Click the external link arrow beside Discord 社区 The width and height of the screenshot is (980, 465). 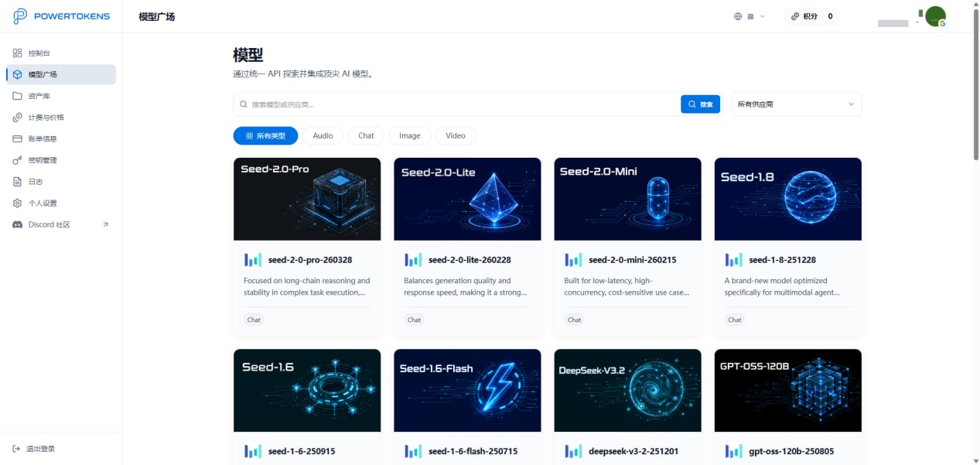point(105,224)
